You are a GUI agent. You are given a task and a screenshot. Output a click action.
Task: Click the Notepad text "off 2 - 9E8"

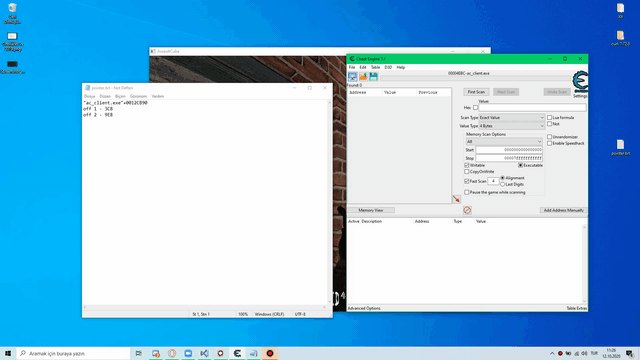pyautogui.click(x=98, y=115)
